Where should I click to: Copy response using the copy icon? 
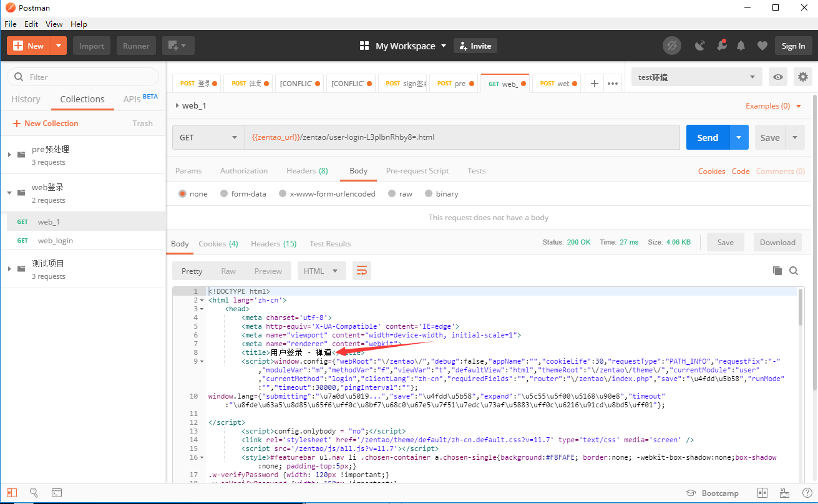pyautogui.click(x=777, y=271)
